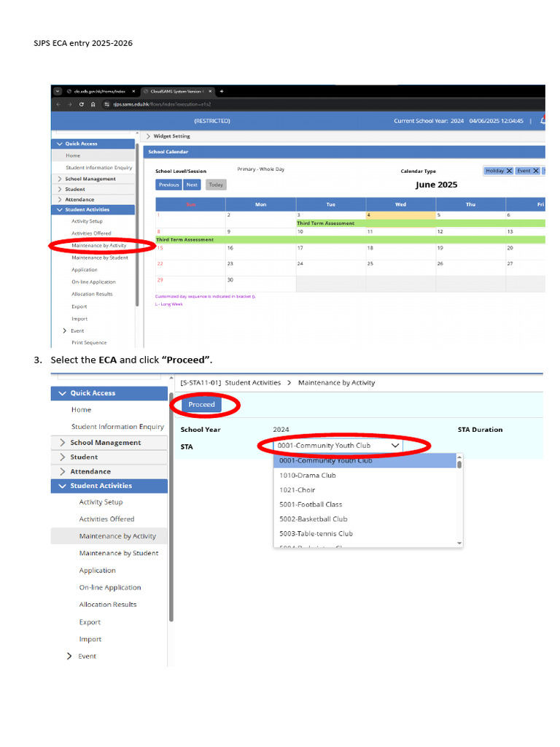Viewport: 560px width, 747px height.
Task: Click the Next month button
Action: click(x=192, y=185)
